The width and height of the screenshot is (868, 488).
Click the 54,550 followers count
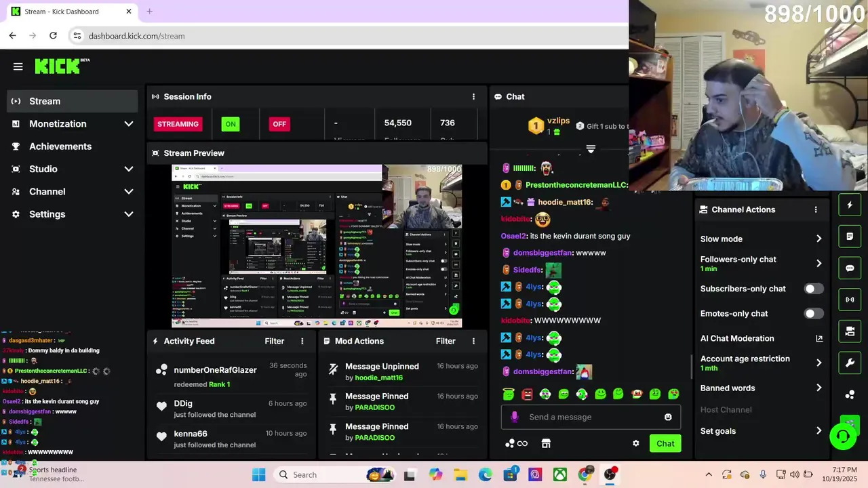[397, 123]
